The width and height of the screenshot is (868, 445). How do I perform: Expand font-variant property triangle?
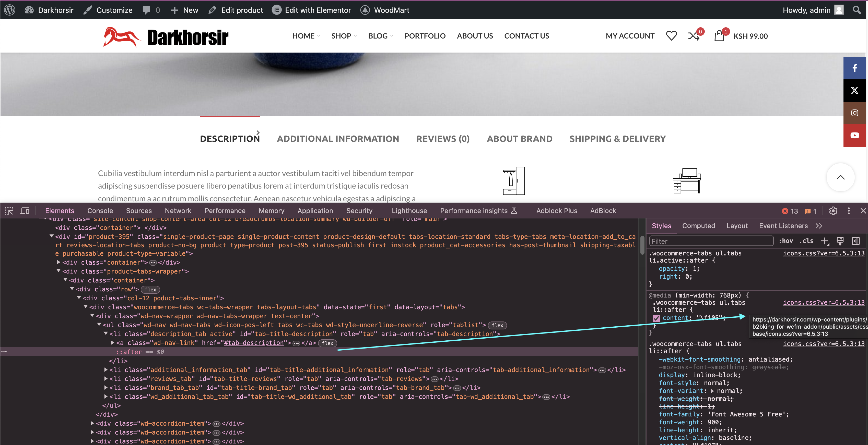pos(712,391)
